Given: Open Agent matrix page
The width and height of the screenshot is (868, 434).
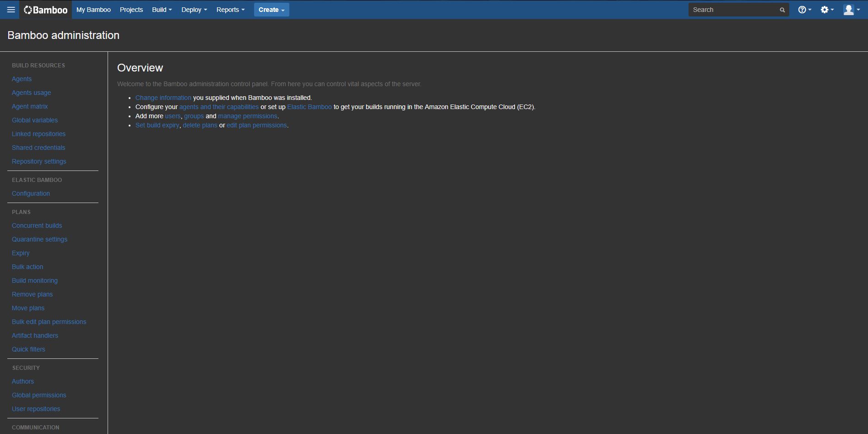Looking at the screenshot, I should coord(30,106).
